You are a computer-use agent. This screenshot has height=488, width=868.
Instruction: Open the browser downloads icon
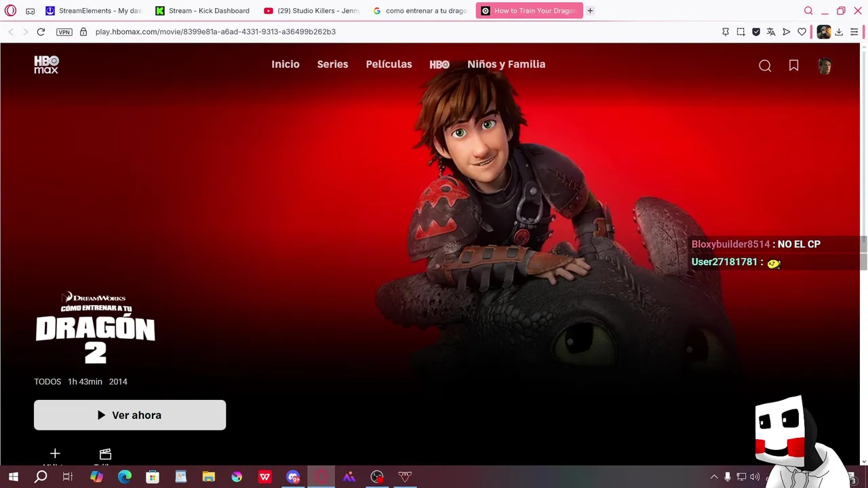tap(839, 32)
